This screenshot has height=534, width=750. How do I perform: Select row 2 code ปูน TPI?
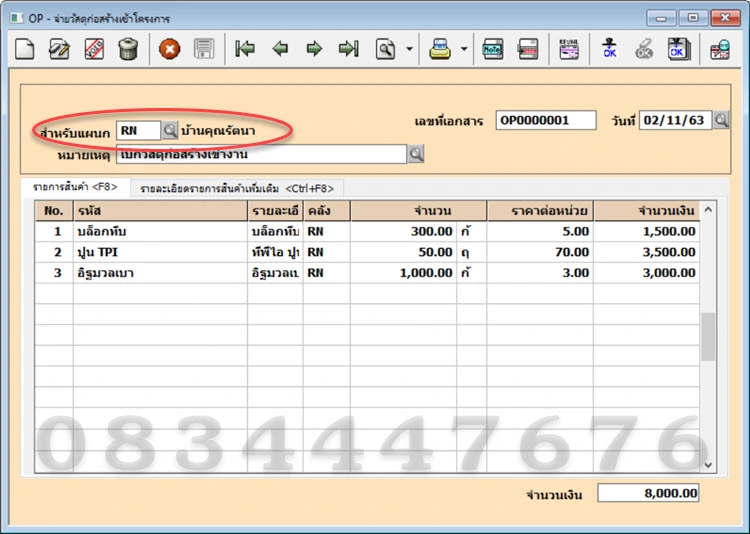160,252
